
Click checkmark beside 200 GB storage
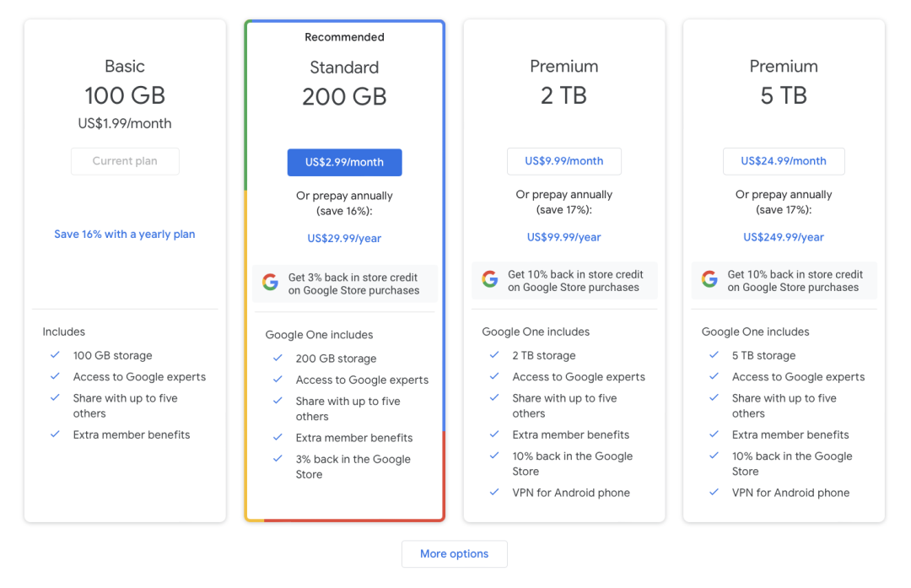pos(278,359)
